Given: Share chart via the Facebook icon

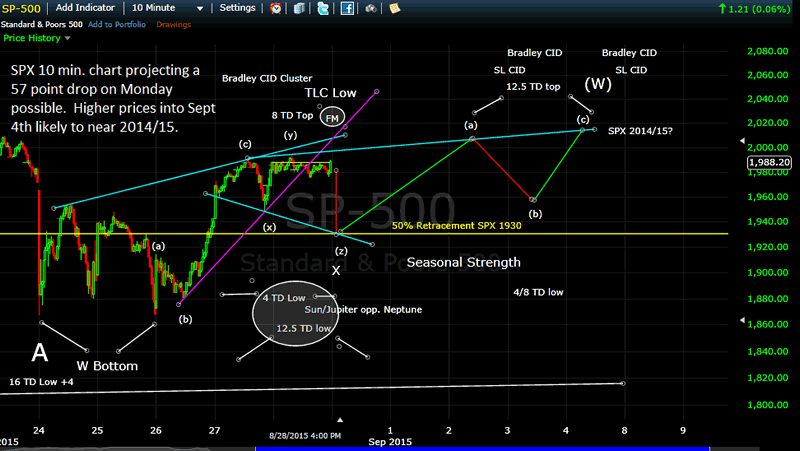Looking at the screenshot, I should (x=347, y=8).
